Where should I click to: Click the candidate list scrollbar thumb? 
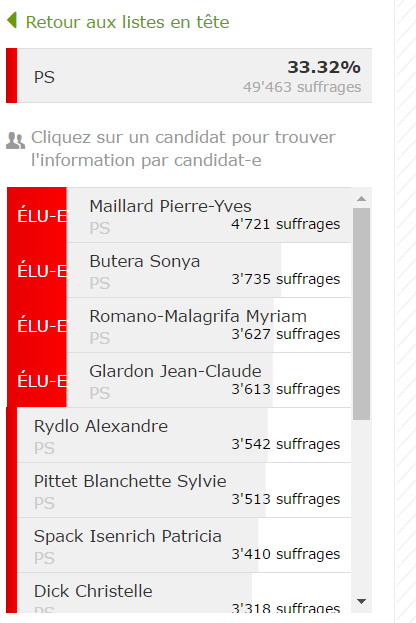click(361, 314)
